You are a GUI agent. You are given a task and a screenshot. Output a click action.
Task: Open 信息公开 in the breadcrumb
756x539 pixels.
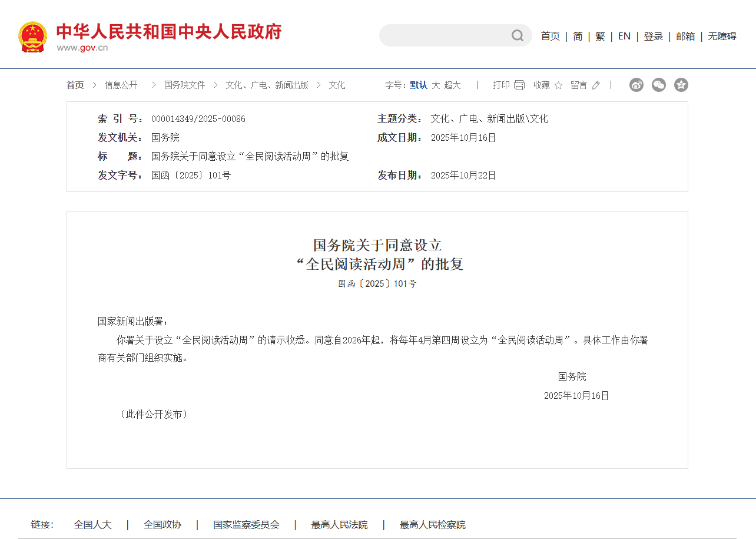tap(121, 85)
